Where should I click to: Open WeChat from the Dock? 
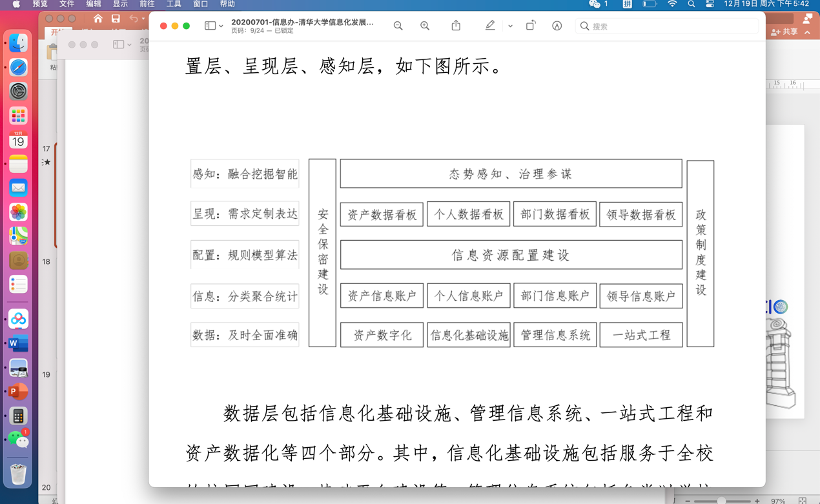tap(17, 439)
